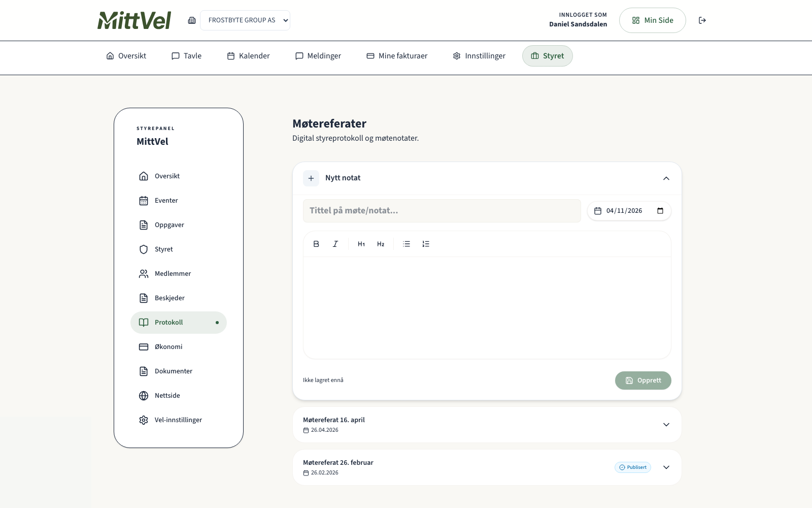Expand Møtereferat 16. april entry
The image size is (812, 508).
click(x=666, y=425)
